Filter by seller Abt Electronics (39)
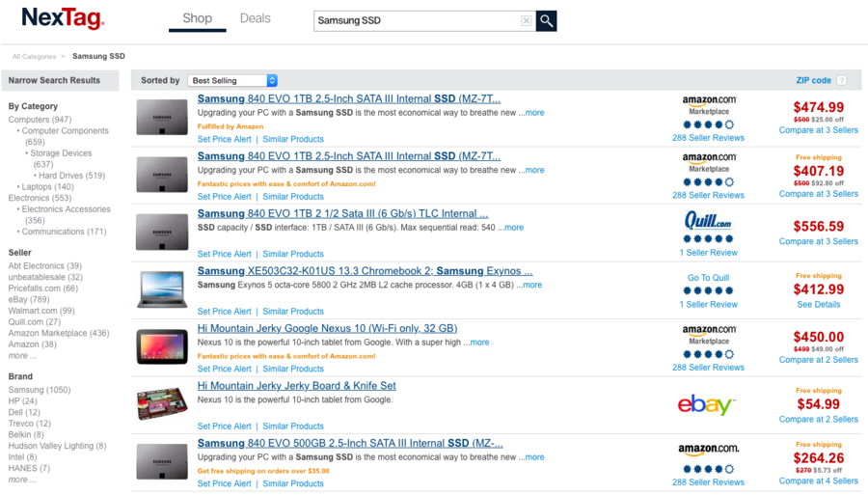Viewport: 868px width, 495px height. 44,266
